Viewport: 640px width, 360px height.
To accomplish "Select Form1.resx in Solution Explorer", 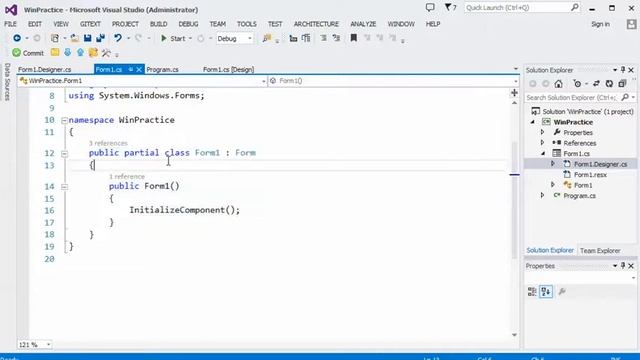I will [590, 175].
